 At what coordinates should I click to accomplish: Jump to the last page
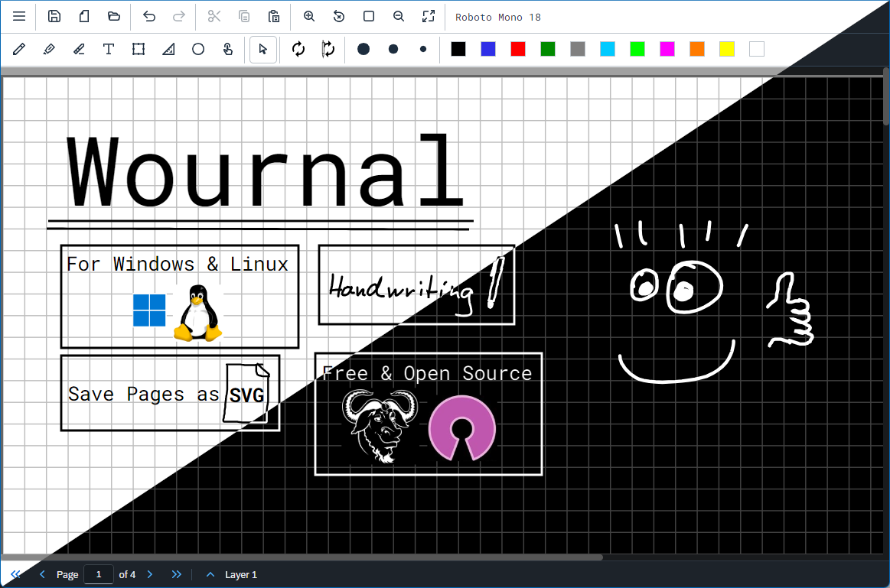(x=177, y=574)
